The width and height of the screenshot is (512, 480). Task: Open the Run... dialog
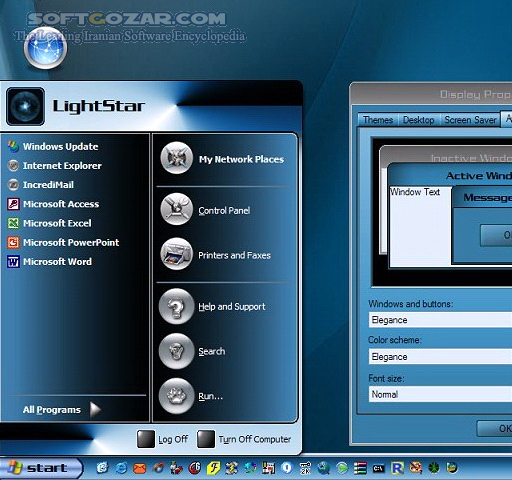click(x=191, y=396)
